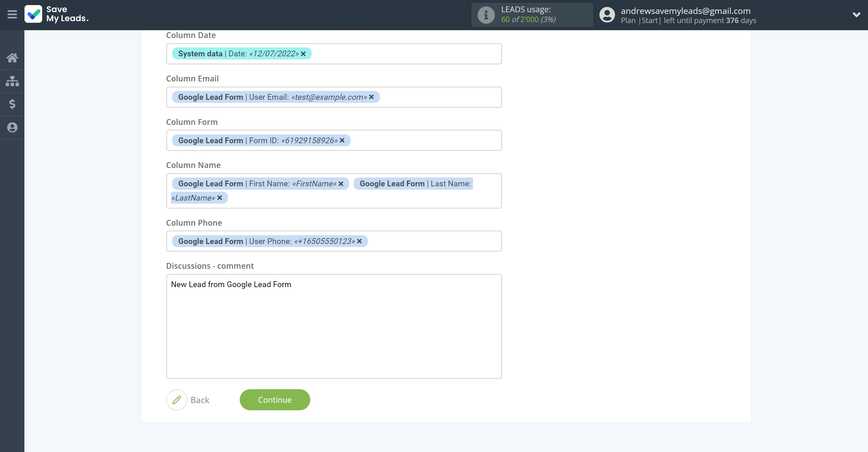868x452 pixels.
Task: Click the Discussions - comment label
Action: click(210, 266)
